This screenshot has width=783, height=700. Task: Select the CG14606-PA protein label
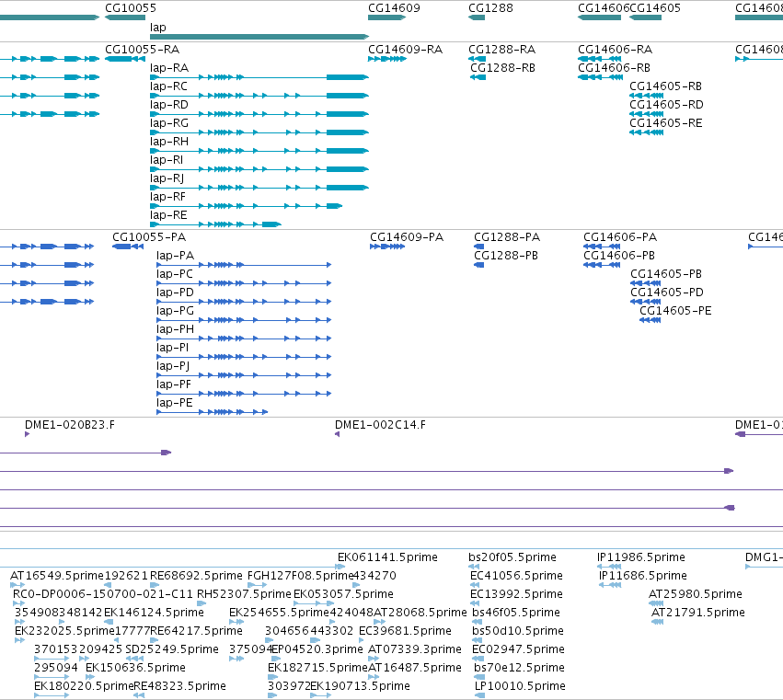point(620,237)
